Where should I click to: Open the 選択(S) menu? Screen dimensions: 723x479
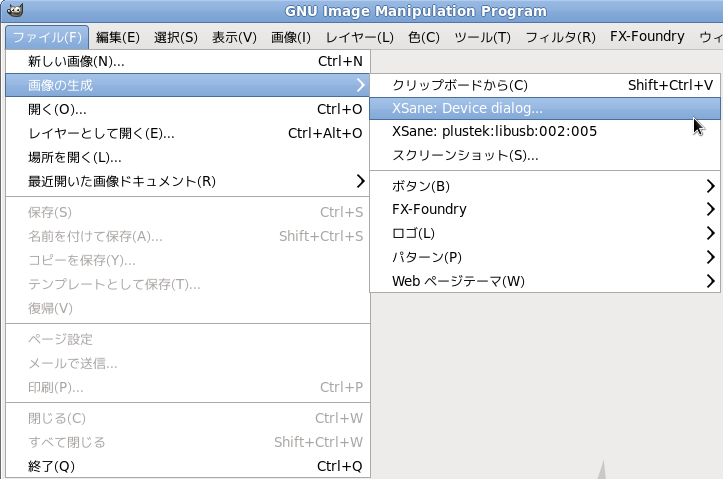point(176,37)
